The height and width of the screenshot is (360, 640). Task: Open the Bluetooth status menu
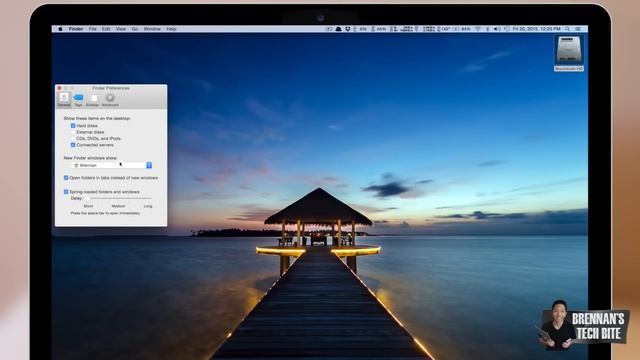[x=488, y=29]
